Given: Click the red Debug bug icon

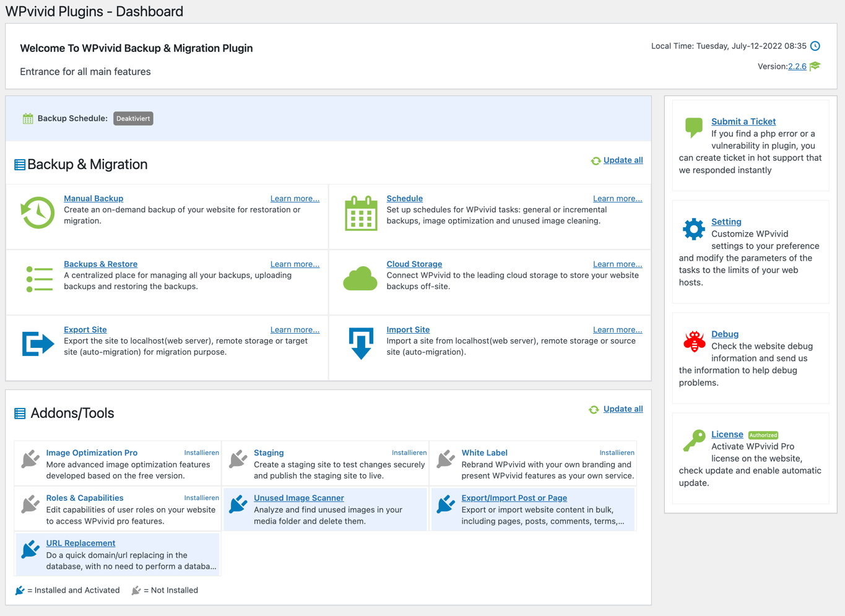Looking at the screenshot, I should [x=694, y=341].
